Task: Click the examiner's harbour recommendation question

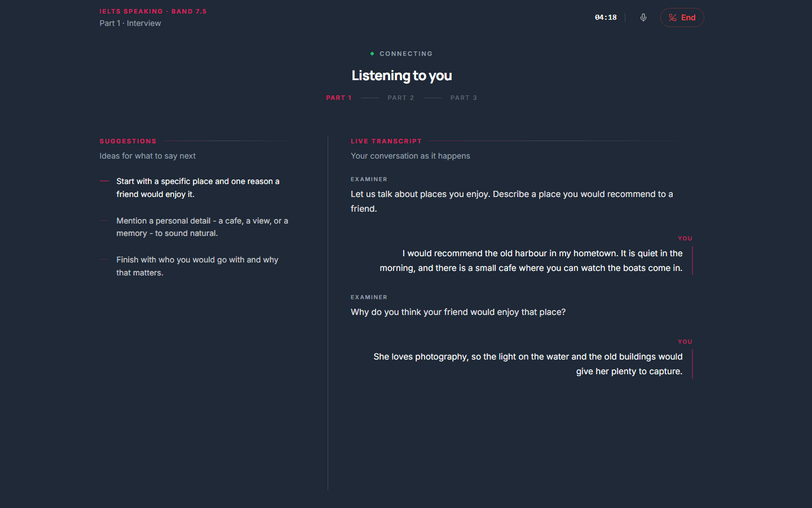Action: coord(512,201)
